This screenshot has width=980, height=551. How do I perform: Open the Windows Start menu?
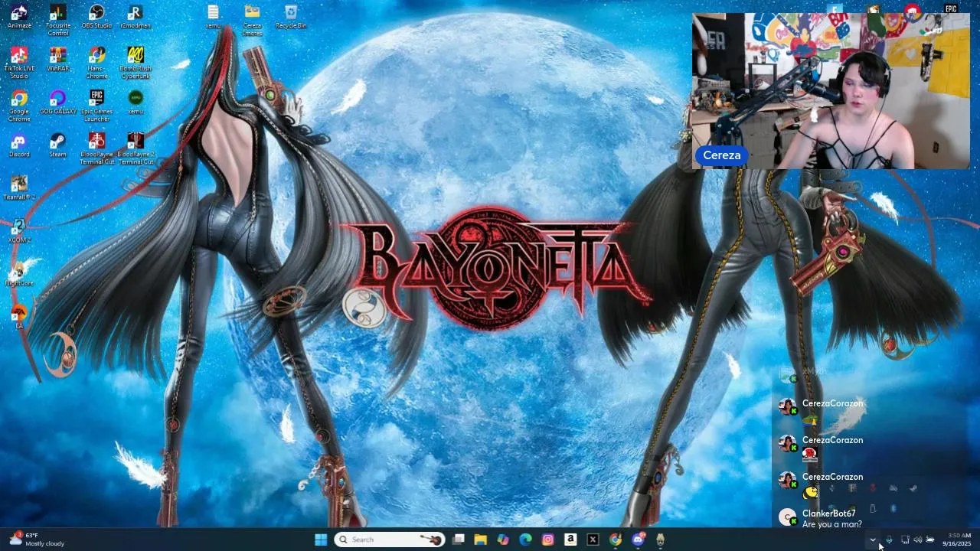click(x=321, y=540)
